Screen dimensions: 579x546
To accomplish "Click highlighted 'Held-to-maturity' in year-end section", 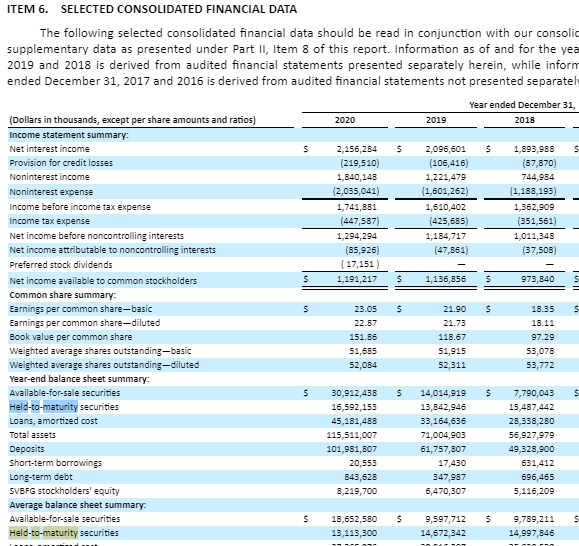I will point(44,407).
